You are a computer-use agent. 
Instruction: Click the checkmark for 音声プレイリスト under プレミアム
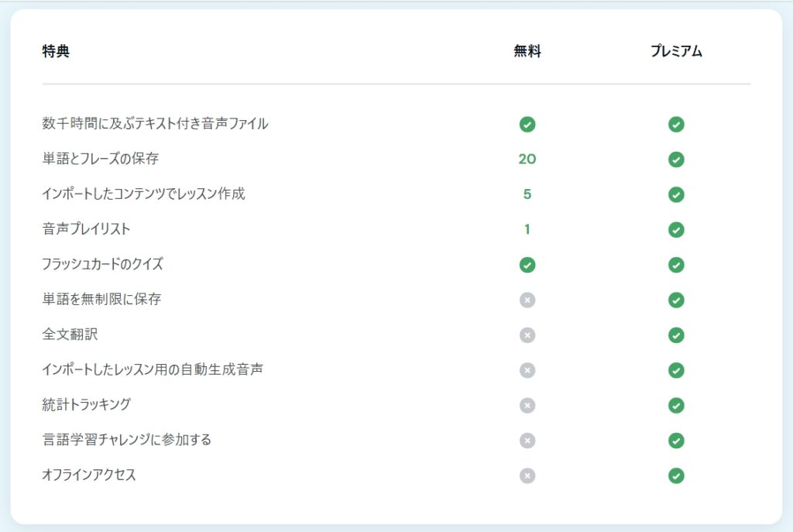(x=676, y=230)
